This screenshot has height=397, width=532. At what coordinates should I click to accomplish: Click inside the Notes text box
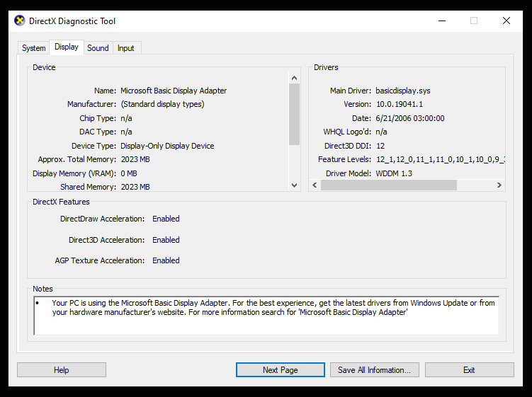(x=266, y=316)
